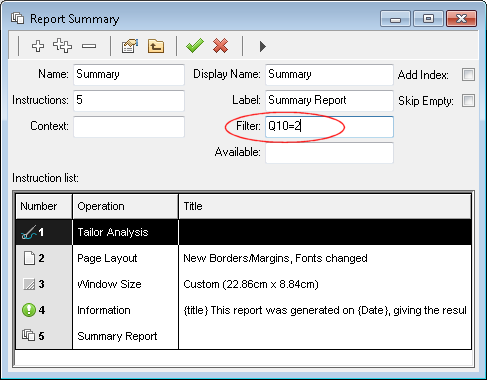Enable the Add Index checkbox
Image resolution: width=487 pixels, height=380 pixels.
[468, 74]
